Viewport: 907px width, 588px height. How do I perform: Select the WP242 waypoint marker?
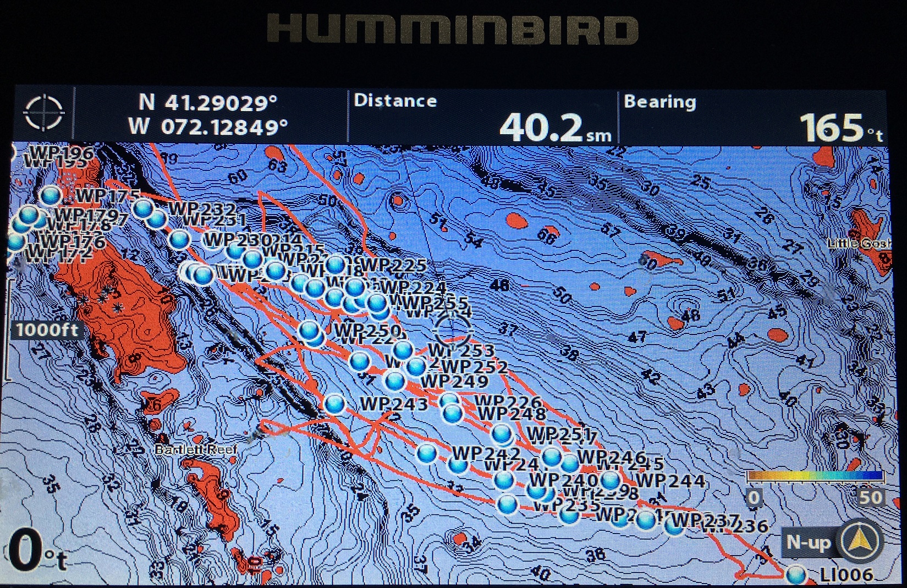pyautogui.click(x=427, y=453)
